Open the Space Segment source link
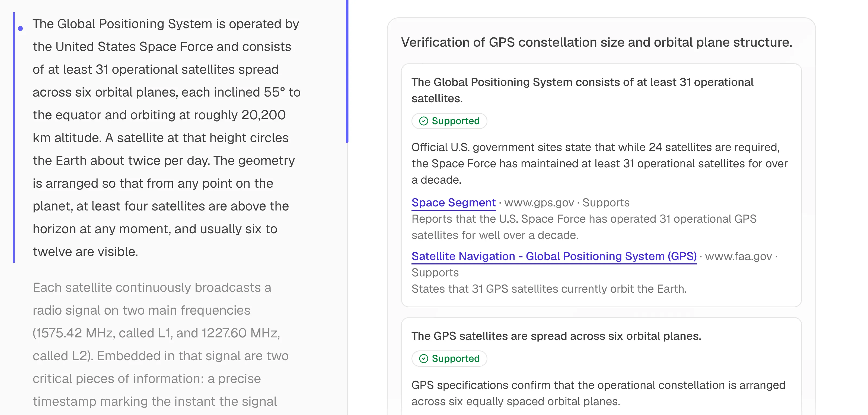Viewport: 868px width, 415px height. (x=454, y=203)
